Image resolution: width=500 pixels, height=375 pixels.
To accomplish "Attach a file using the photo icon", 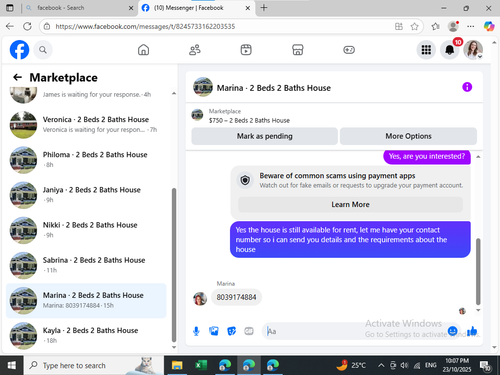I will pyautogui.click(x=214, y=331).
